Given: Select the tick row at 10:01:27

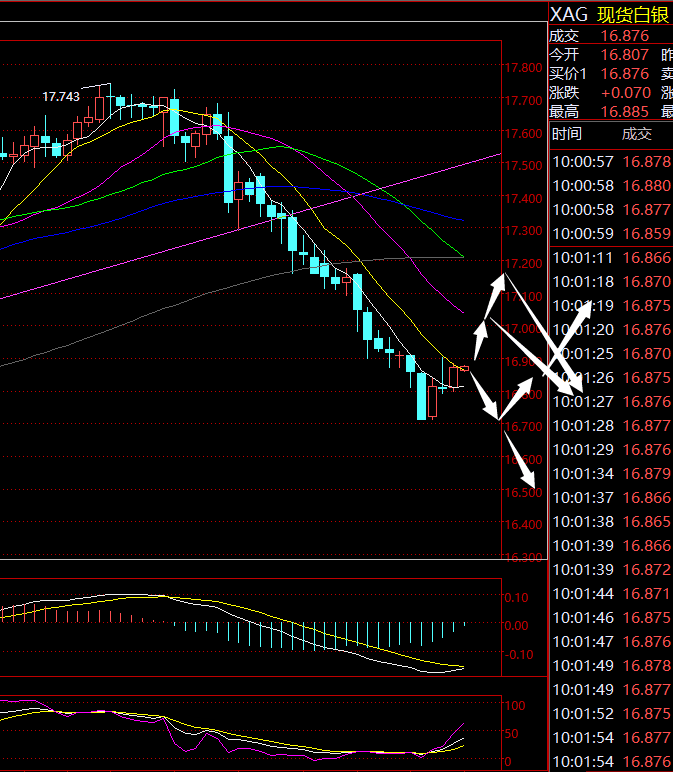Looking at the screenshot, I should 611,402.
